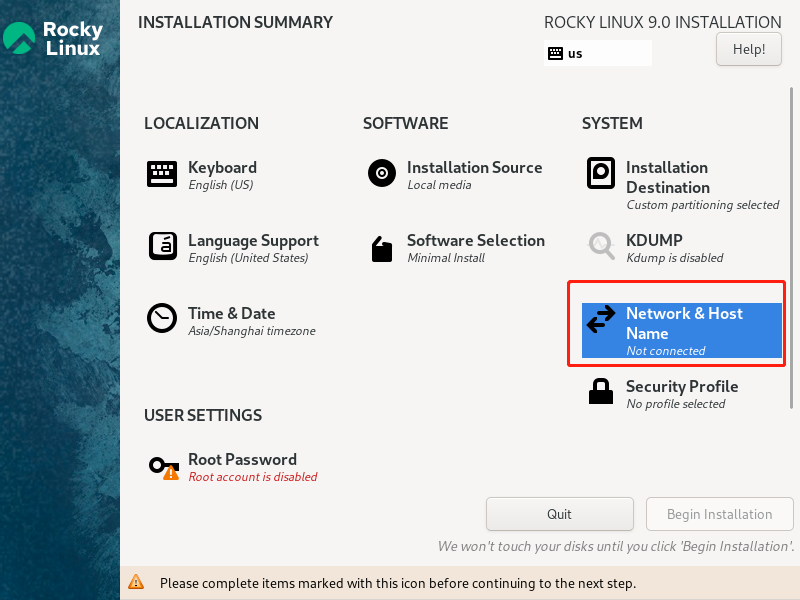The width and height of the screenshot is (800, 600).
Task: Open Language Support icon
Action: point(162,246)
